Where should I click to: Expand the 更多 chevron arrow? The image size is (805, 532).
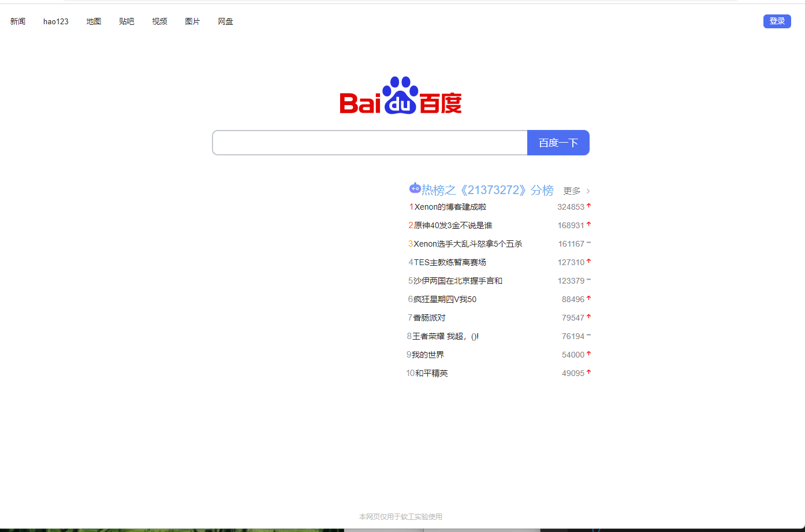588,191
